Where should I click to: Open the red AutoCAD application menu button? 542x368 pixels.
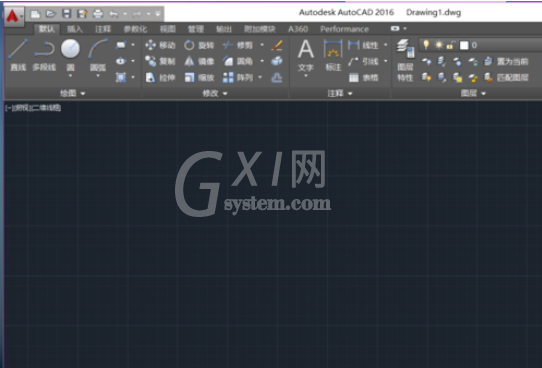tap(14, 16)
